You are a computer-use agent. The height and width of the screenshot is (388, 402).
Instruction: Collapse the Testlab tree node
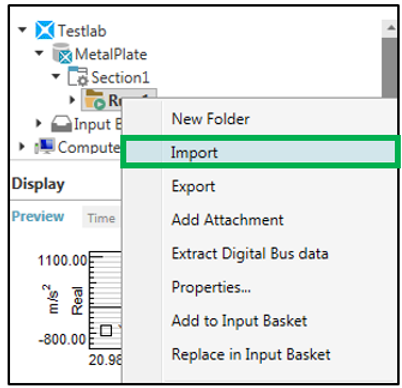click(x=22, y=30)
